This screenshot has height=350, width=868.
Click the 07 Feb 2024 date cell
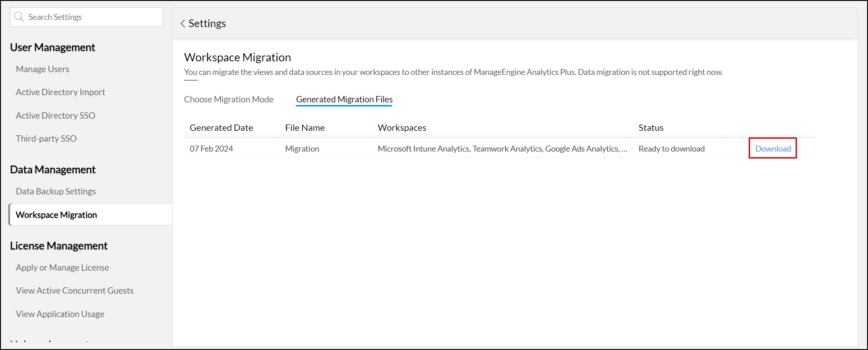click(x=211, y=148)
